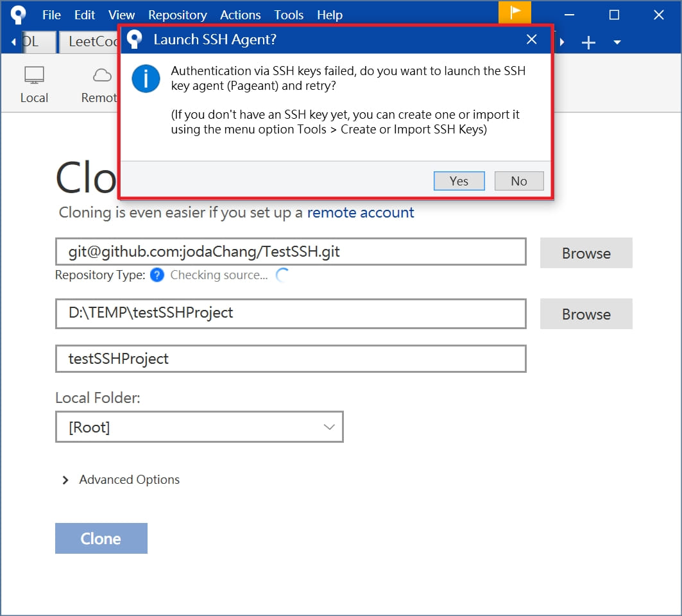Open the Tools menu
The width and height of the screenshot is (682, 616).
288,15
